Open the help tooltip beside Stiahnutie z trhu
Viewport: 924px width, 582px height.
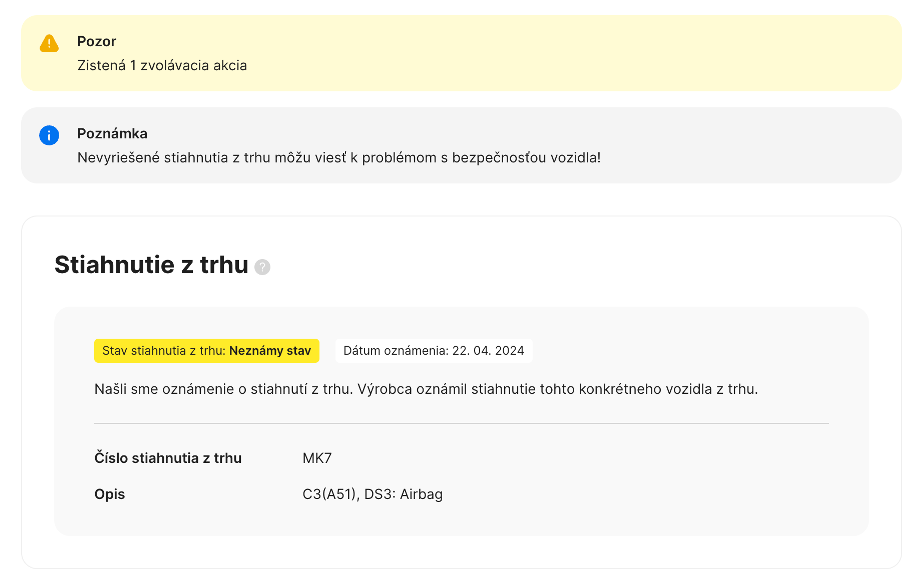(x=263, y=267)
